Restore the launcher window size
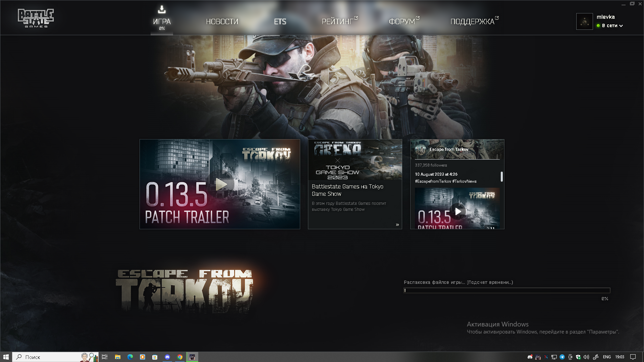644x362 pixels. pos(632,4)
